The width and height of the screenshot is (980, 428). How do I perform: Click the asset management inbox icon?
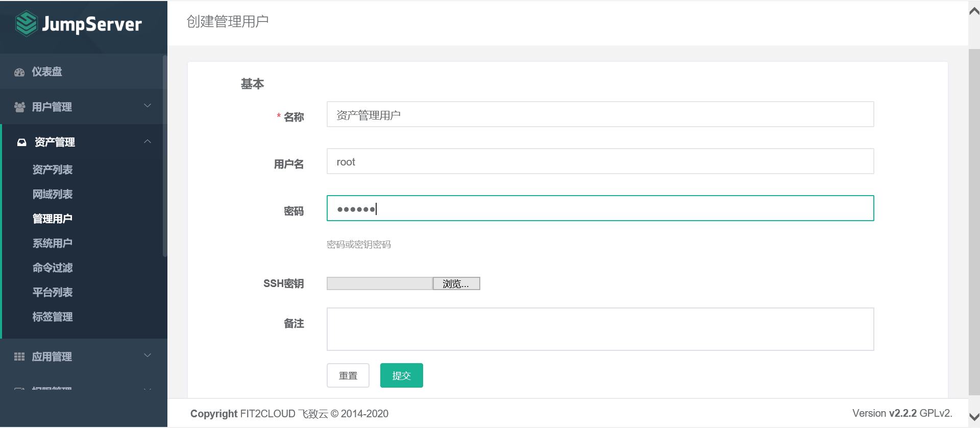pyautogui.click(x=21, y=142)
